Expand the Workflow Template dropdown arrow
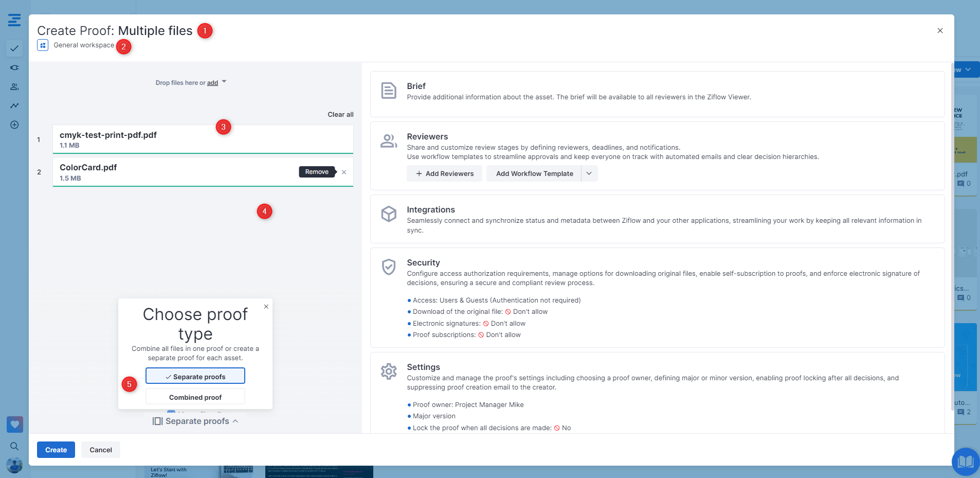 coord(589,173)
